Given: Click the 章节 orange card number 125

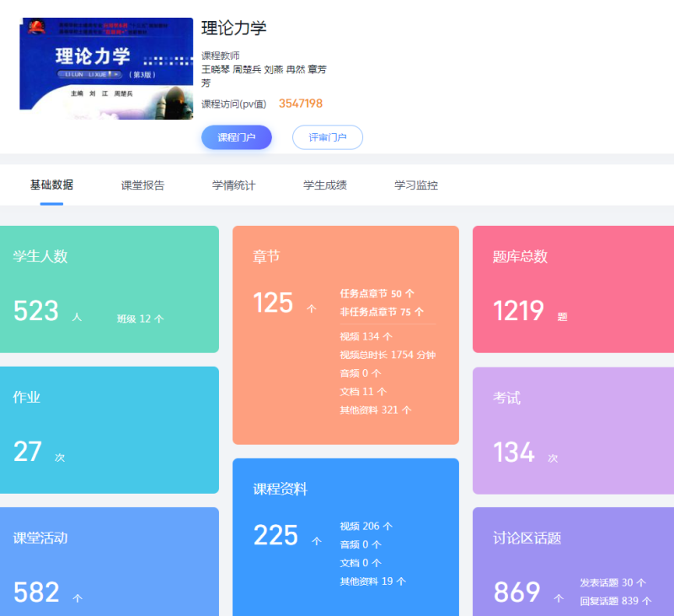Looking at the screenshot, I should pyautogui.click(x=273, y=303).
